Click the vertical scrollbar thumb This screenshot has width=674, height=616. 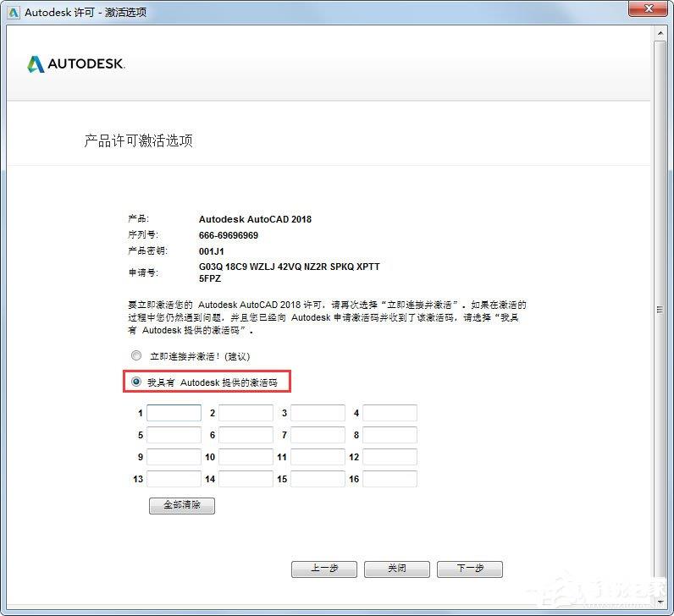point(660,310)
